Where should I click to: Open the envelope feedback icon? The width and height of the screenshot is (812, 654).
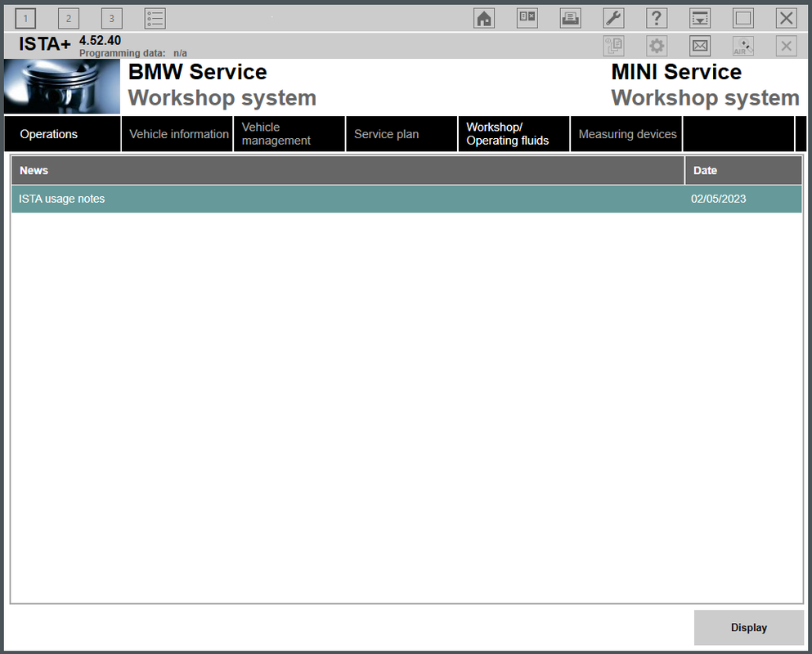pyautogui.click(x=700, y=46)
